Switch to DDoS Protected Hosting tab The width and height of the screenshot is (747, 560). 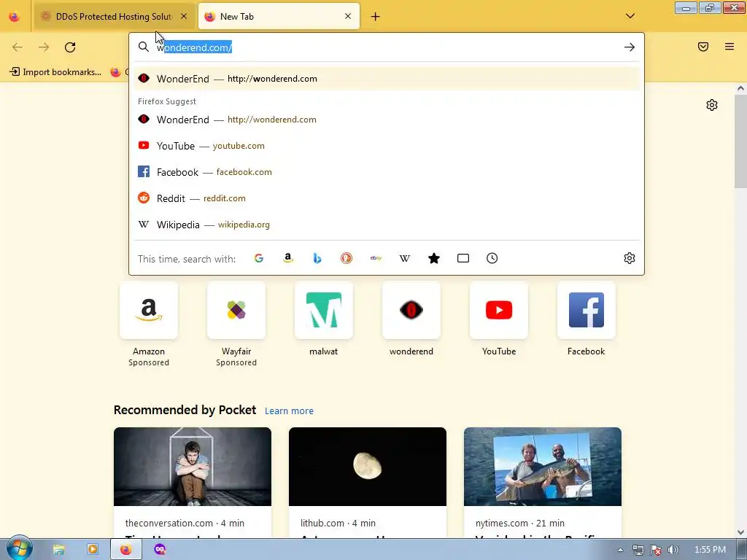point(115,16)
